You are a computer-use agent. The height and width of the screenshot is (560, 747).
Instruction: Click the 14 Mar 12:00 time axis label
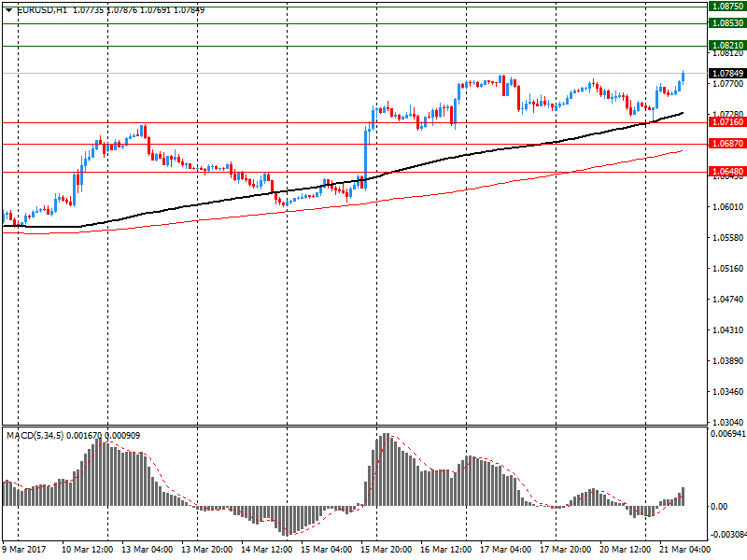pyautogui.click(x=266, y=550)
